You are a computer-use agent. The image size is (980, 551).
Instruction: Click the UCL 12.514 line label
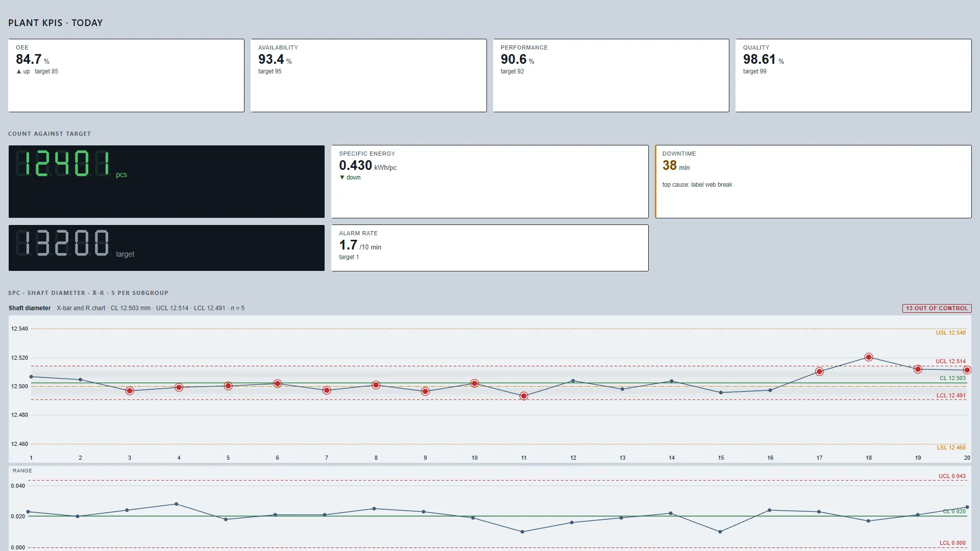950,361
